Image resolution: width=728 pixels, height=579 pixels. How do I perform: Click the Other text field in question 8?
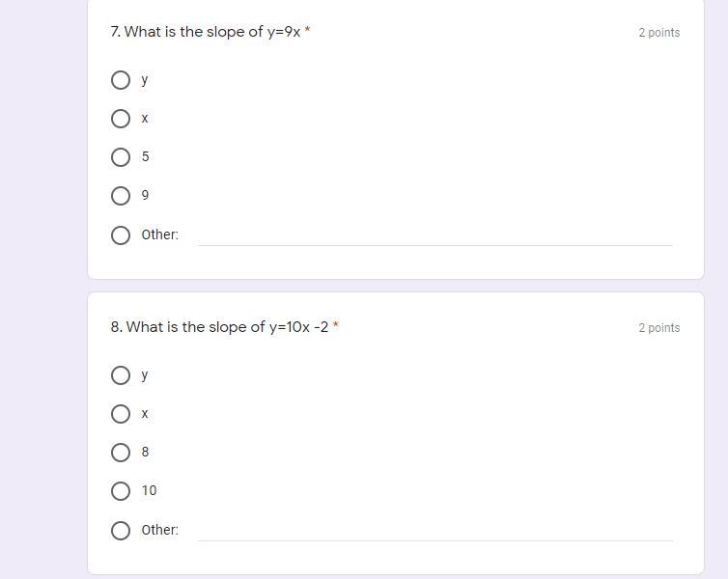(434, 530)
